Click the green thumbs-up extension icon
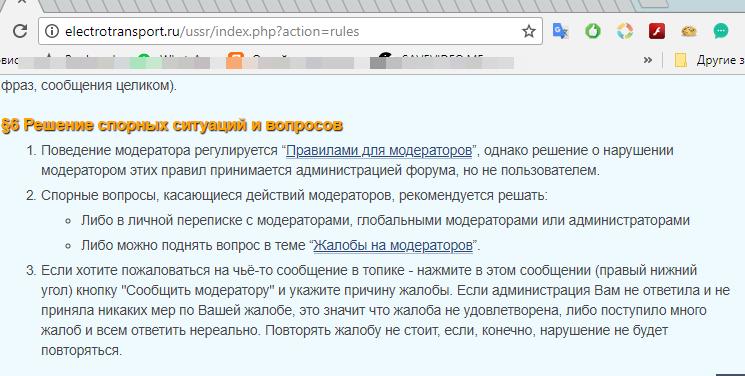The height and width of the screenshot is (376, 745). pyautogui.click(x=592, y=31)
